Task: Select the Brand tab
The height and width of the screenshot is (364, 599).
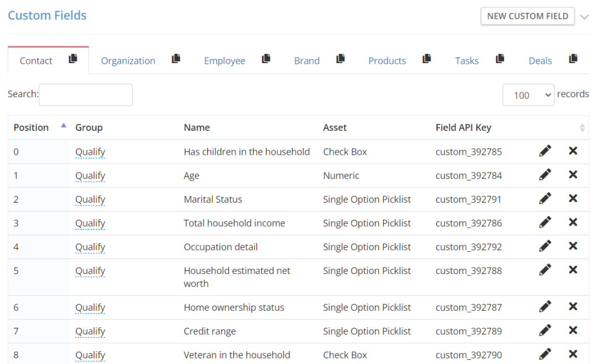Action: coord(307,61)
